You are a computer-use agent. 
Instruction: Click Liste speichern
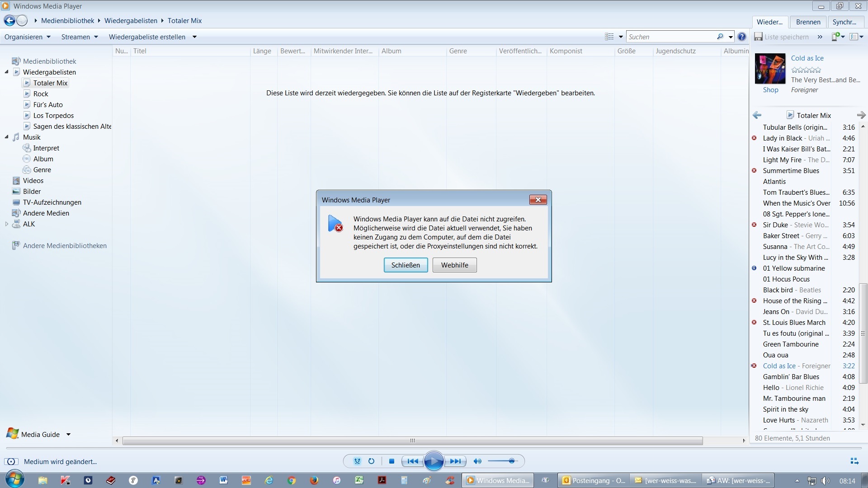[781, 37]
